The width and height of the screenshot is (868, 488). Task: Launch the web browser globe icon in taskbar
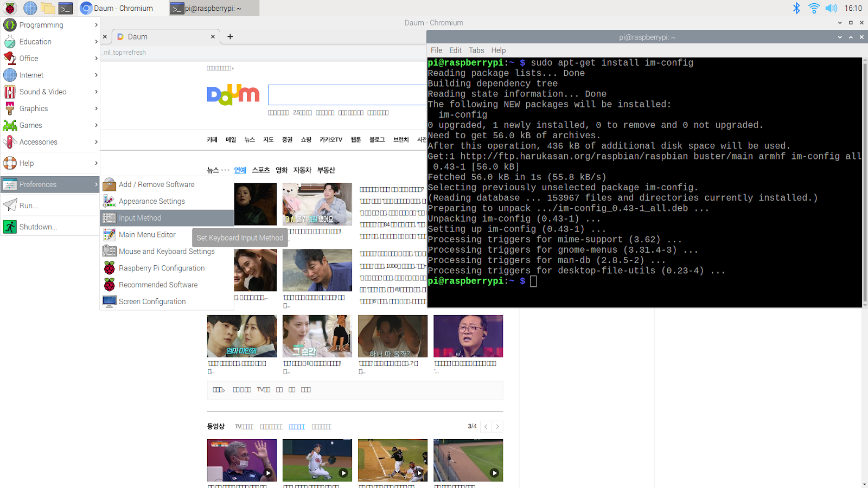coord(30,8)
